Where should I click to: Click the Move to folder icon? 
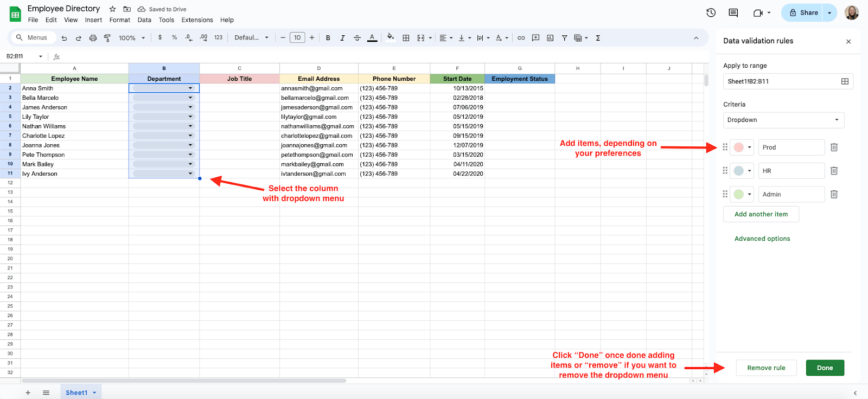point(127,9)
